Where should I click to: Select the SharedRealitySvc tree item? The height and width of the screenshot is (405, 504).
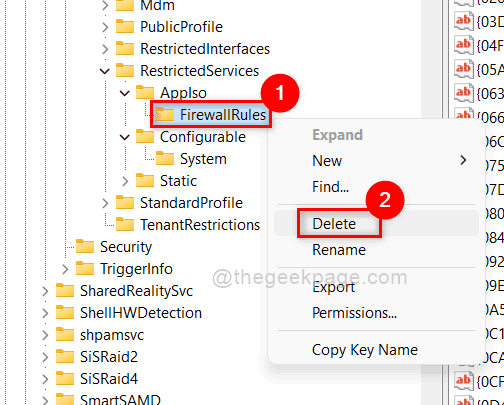click(136, 291)
